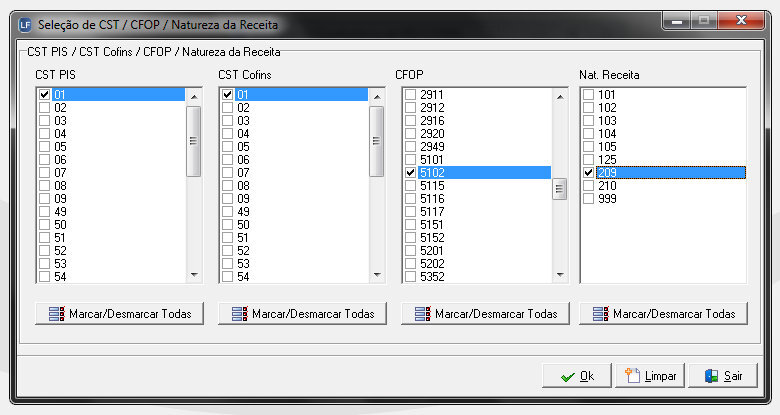780x415 pixels.
Task: Close the Seleção de CST window
Action: [741, 20]
